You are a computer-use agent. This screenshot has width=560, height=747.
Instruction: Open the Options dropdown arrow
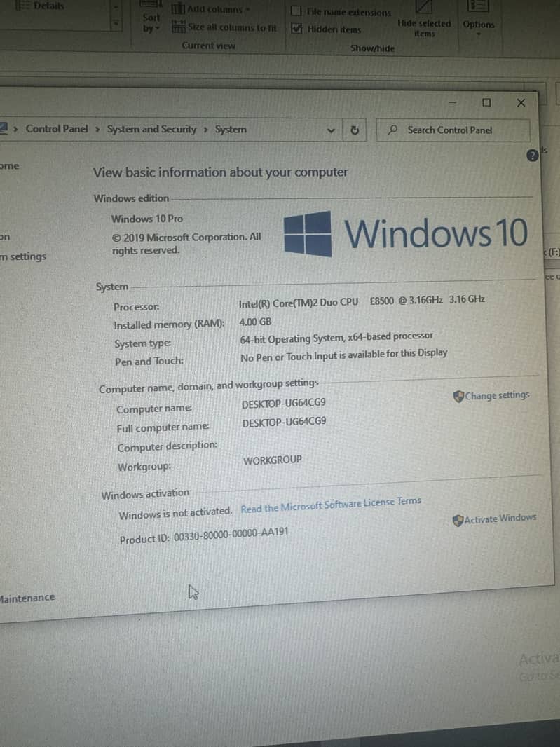pos(479,34)
